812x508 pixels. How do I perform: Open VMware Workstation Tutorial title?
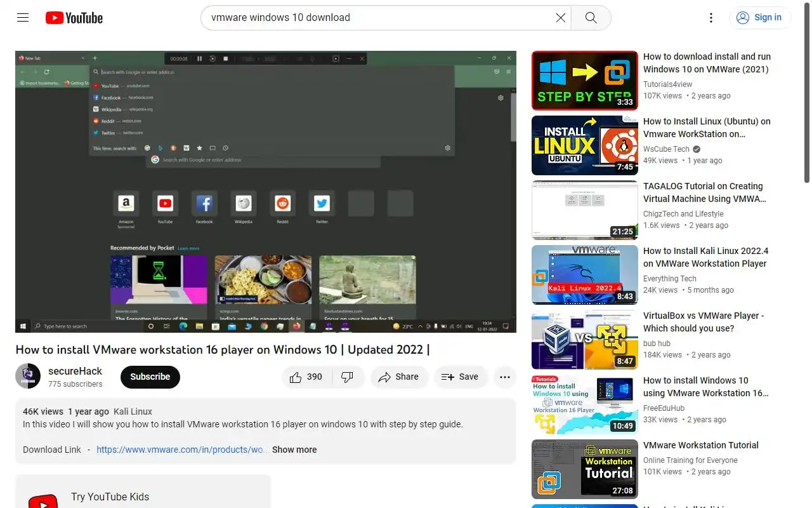click(701, 445)
